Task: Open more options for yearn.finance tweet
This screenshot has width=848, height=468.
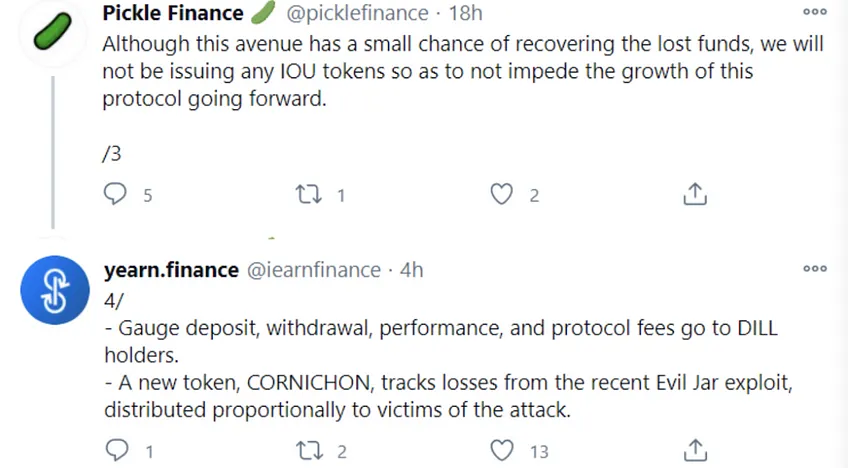Action: [815, 268]
